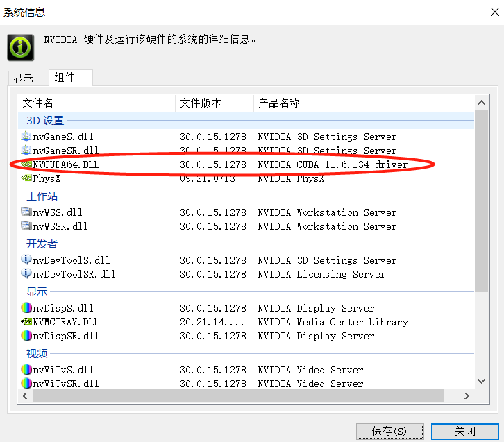Screen dimensions: 504x442
Task: Click the nvDevToolS.dll info icon
Action: [x=26, y=260]
